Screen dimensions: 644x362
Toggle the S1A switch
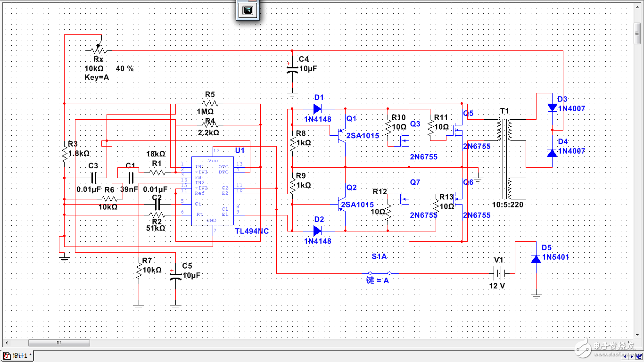(380, 273)
